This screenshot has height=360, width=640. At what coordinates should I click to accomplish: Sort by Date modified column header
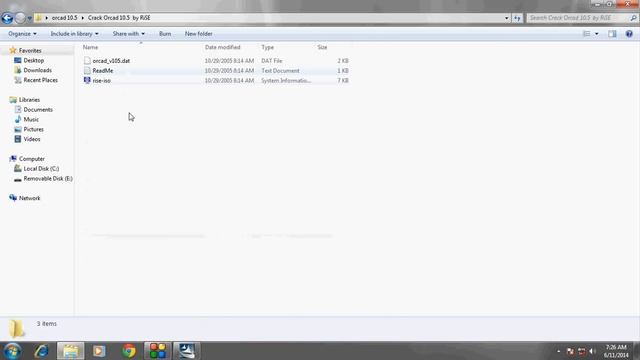point(222,47)
